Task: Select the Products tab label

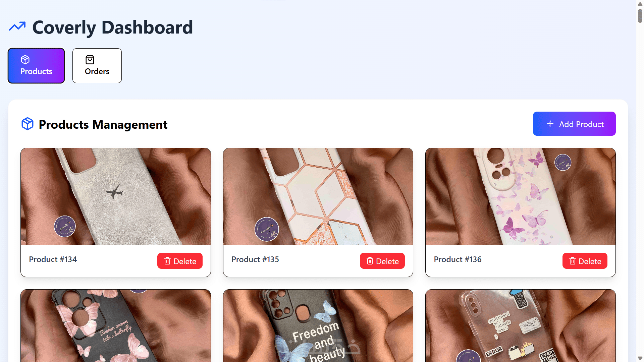Action: click(36, 71)
